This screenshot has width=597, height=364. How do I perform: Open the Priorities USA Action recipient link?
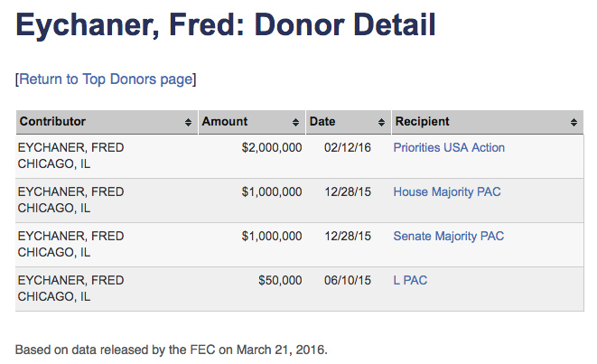[449, 147]
